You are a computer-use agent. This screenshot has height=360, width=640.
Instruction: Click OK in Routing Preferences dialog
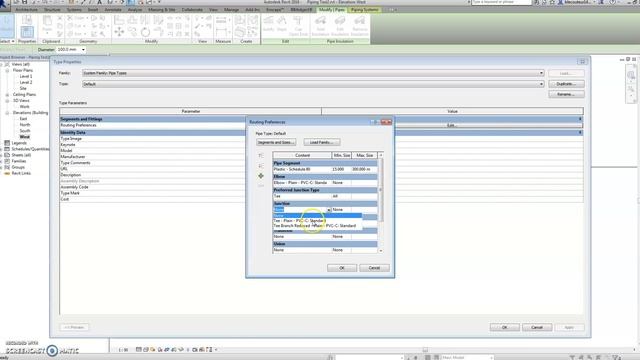342,268
